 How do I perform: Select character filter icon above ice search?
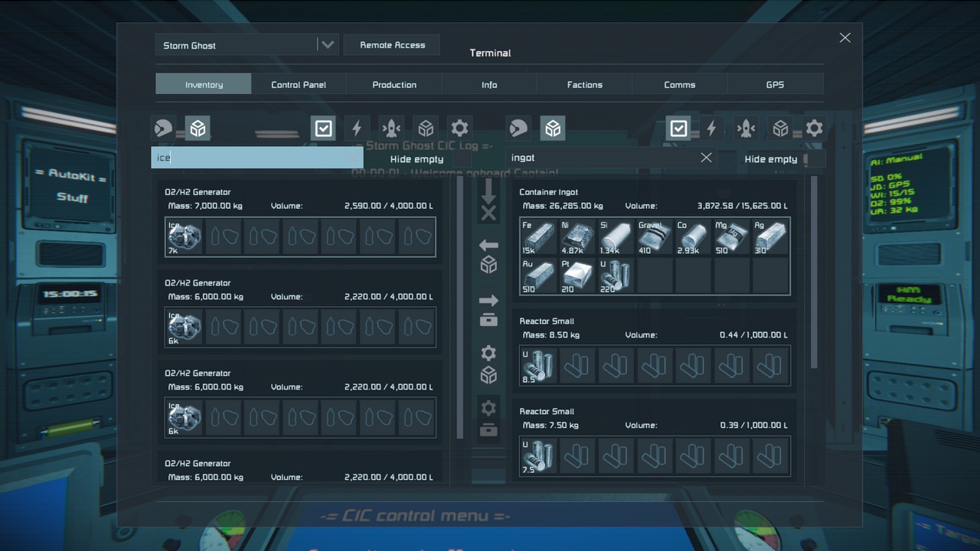[162, 128]
